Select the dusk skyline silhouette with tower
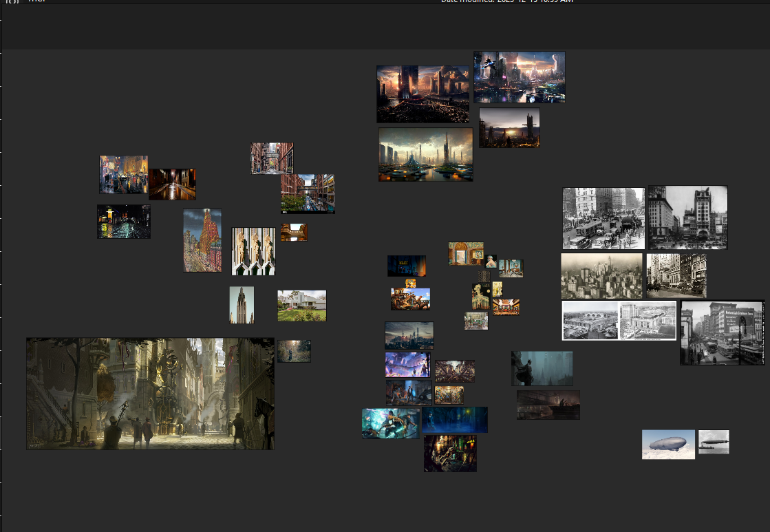The width and height of the screenshot is (770, 532). pos(509,128)
